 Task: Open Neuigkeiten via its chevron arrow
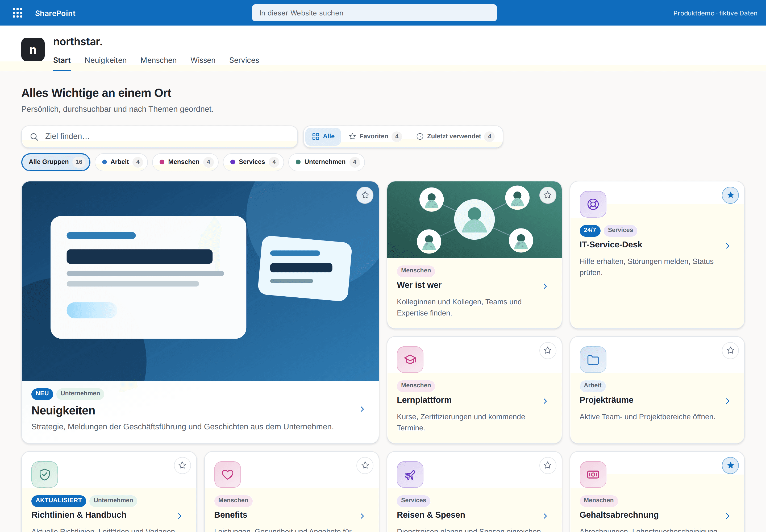[x=362, y=409]
